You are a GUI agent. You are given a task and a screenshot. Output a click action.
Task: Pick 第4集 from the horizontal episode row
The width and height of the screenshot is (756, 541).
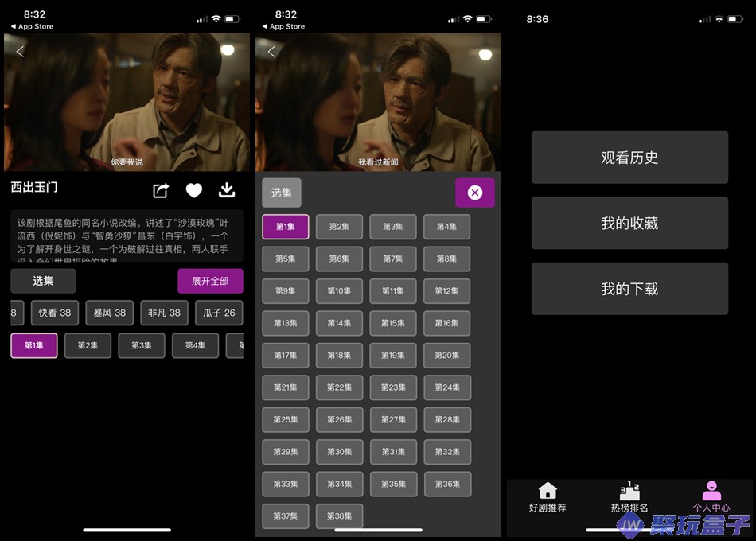click(195, 346)
